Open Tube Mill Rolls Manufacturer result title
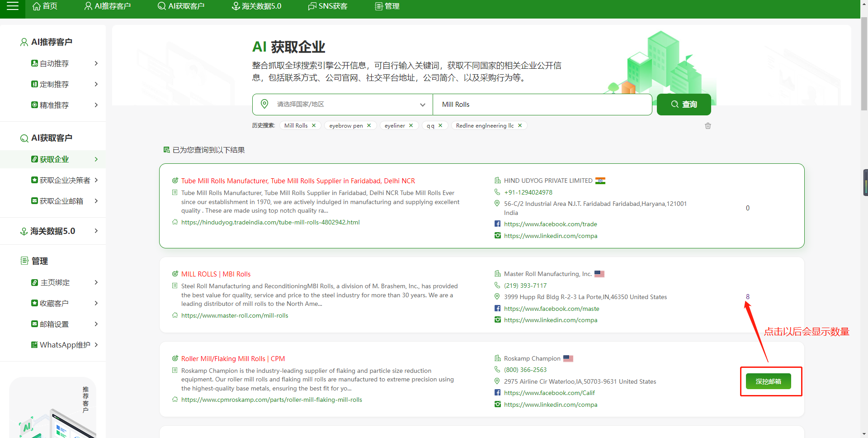Image resolution: width=868 pixels, height=438 pixels. 298,181
